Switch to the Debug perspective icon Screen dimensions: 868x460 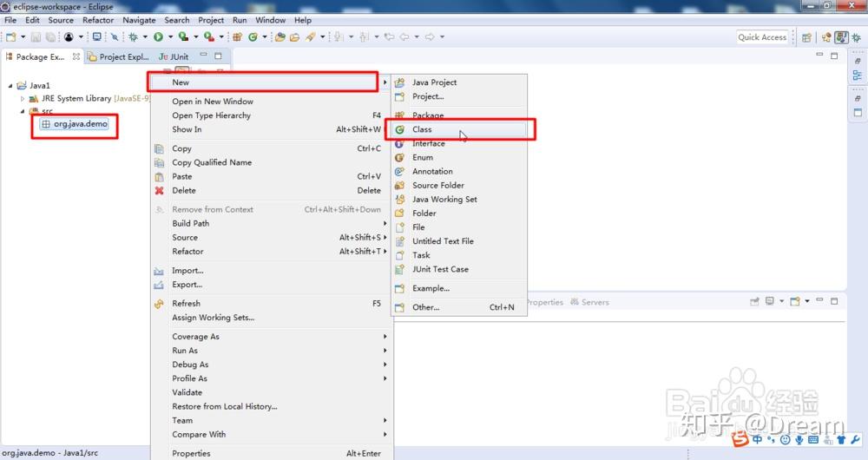(x=857, y=37)
